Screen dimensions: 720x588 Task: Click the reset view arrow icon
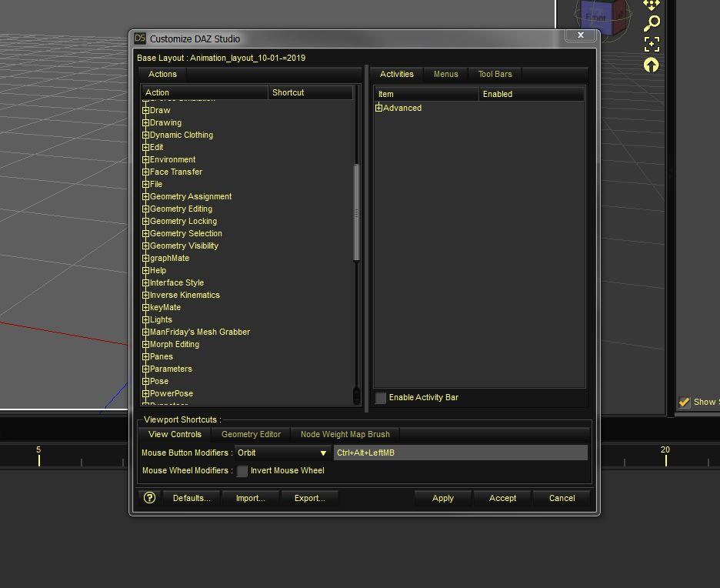pos(651,65)
